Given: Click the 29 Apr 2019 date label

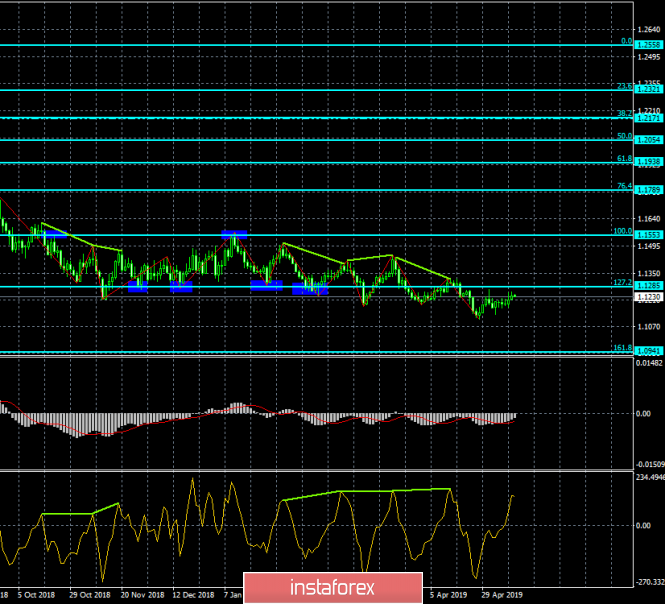Looking at the screenshot, I should click(x=502, y=595).
